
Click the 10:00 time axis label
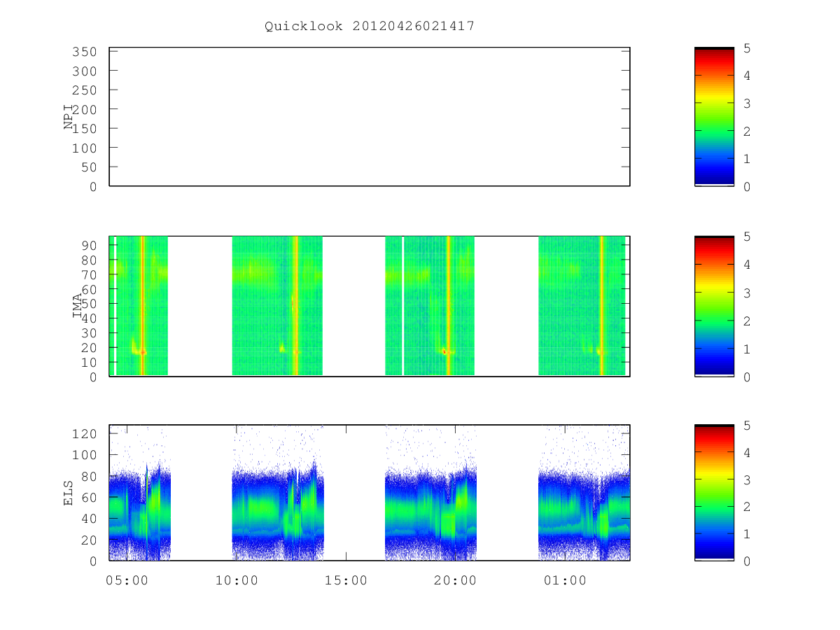click(237, 580)
